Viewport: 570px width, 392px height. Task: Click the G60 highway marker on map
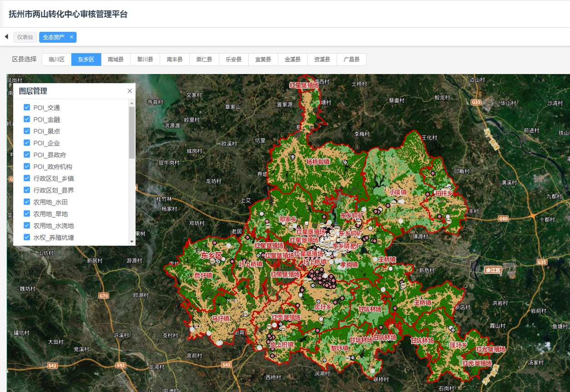click(x=503, y=219)
